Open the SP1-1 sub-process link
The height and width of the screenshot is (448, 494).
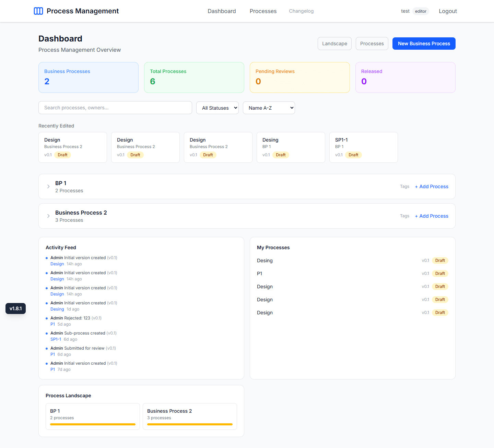pos(56,339)
